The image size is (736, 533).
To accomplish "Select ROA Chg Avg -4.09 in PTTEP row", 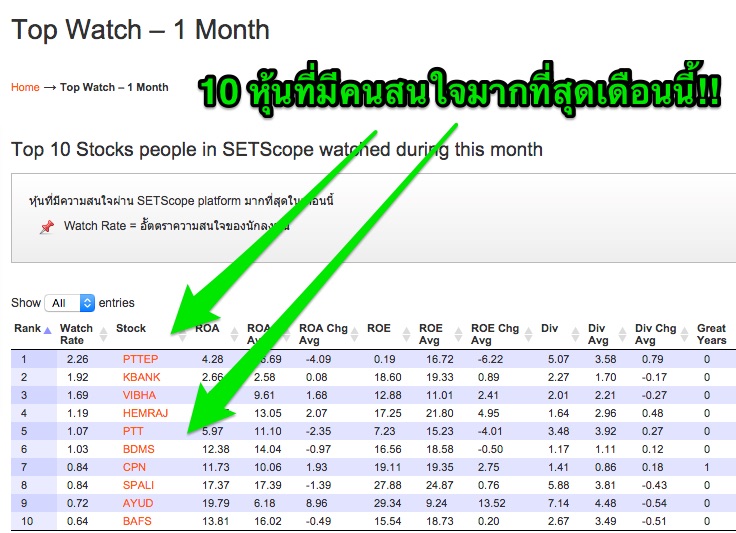I will 319,359.
